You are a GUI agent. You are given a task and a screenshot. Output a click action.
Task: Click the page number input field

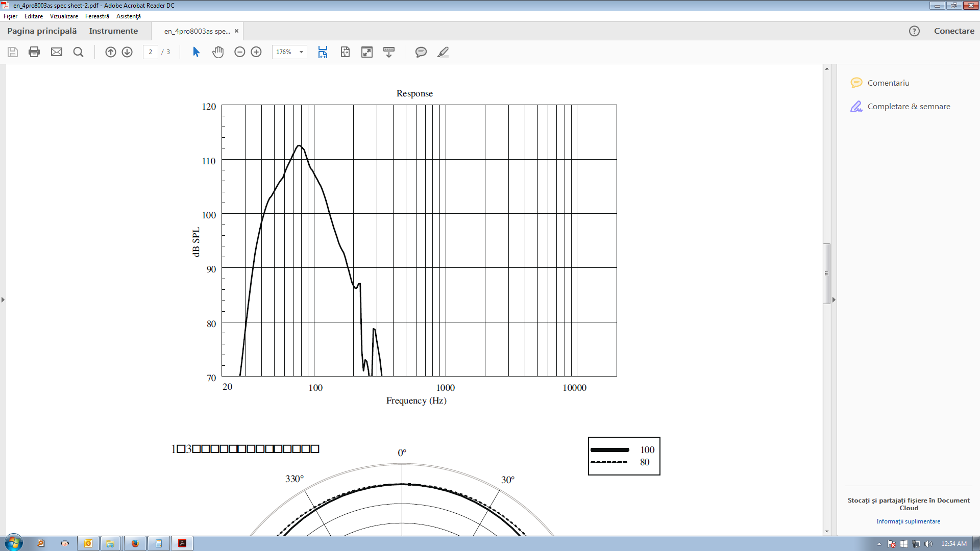click(x=150, y=52)
